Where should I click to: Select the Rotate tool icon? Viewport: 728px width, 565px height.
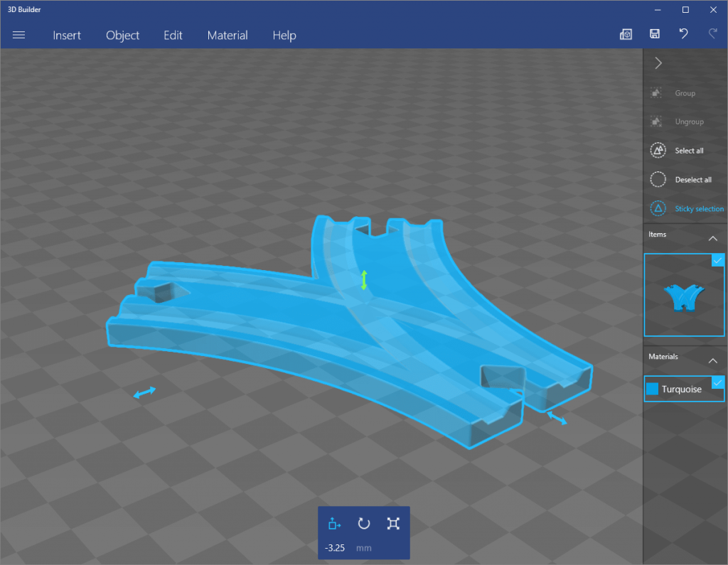(x=364, y=524)
